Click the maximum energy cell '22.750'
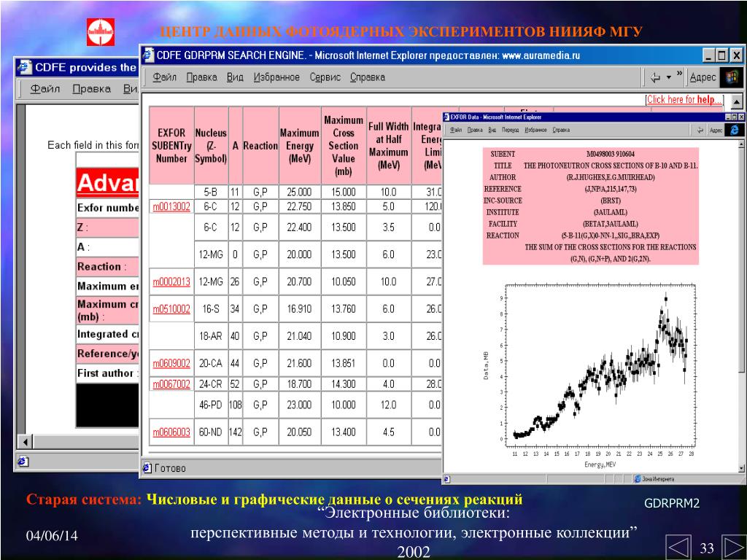This screenshot has height=560, width=747. pos(300,206)
